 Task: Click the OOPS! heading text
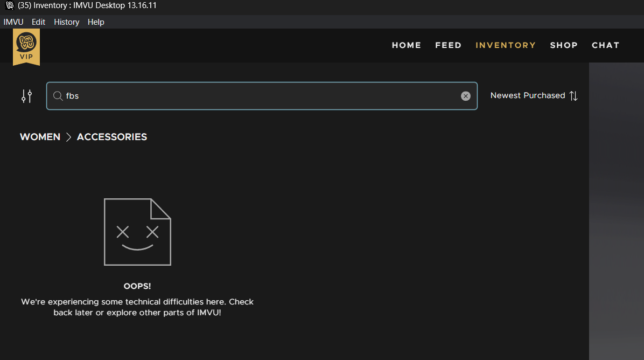(137, 286)
